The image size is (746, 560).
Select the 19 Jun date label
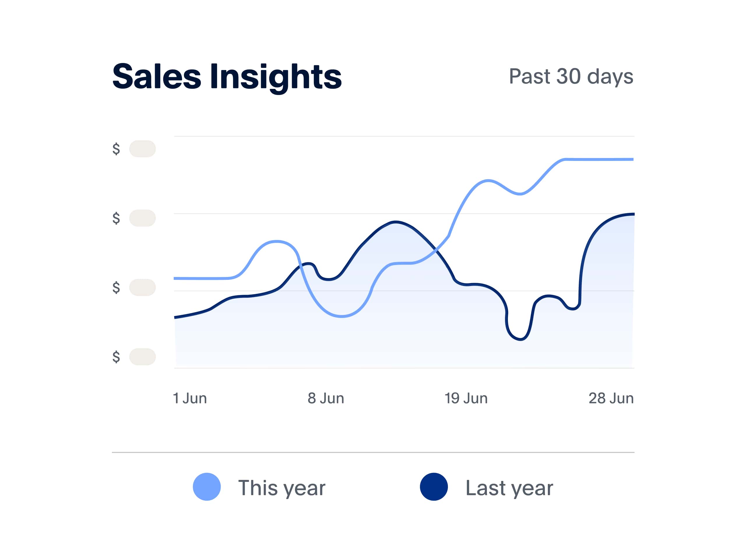coord(466,399)
